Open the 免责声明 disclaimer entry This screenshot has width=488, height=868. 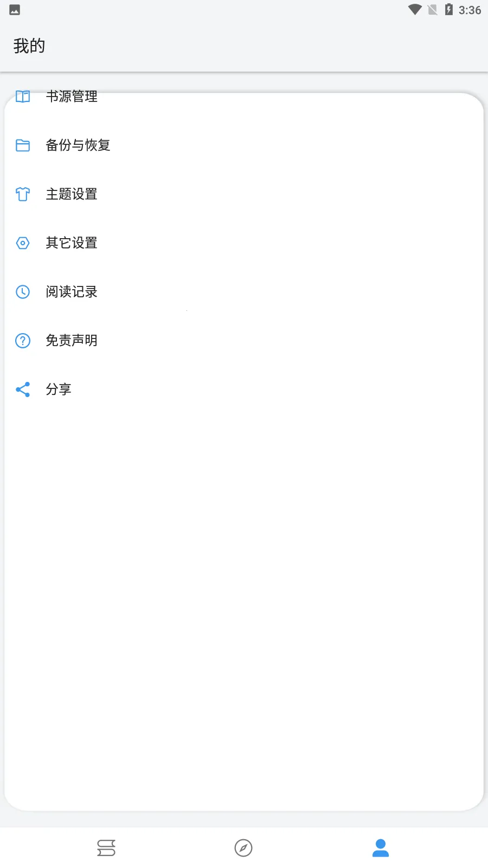71,340
